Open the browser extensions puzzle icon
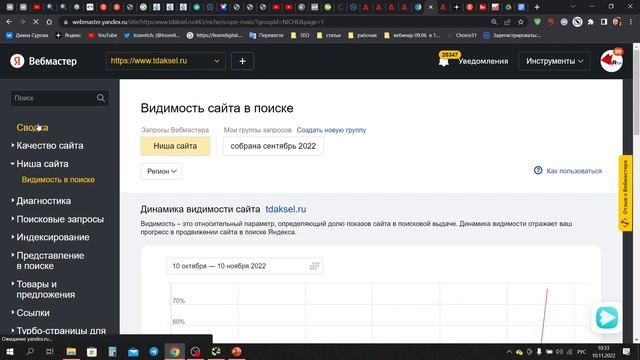This screenshot has width=640, height=360. coord(591,22)
